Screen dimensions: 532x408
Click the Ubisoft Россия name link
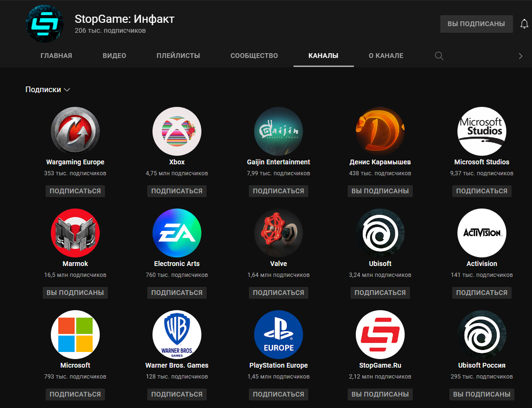tap(482, 365)
